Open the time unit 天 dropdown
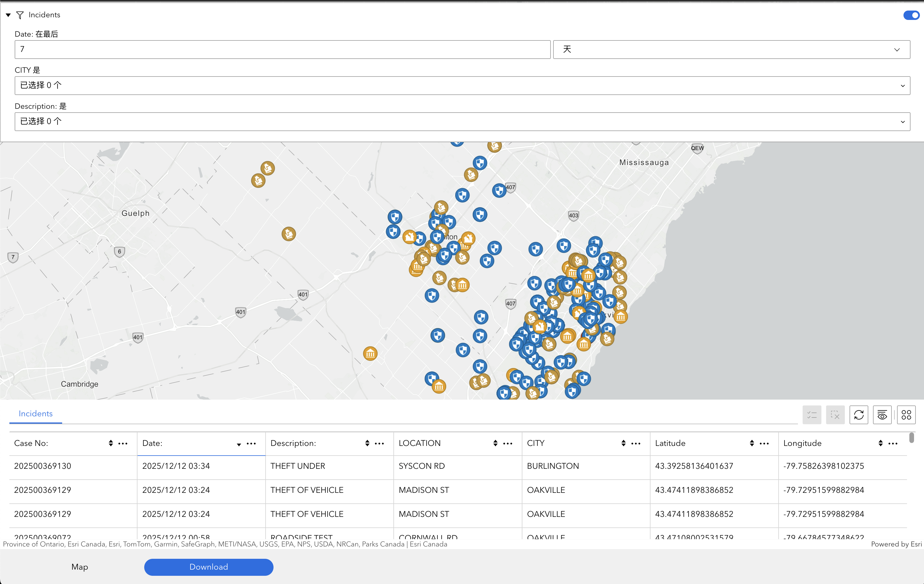This screenshot has height=584, width=924. [x=731, y=50]
